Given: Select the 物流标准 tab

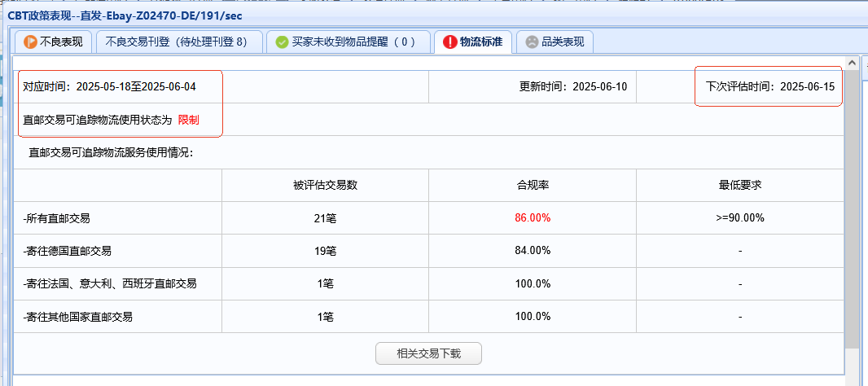Looking at the screenshot, I should [473, 42].
